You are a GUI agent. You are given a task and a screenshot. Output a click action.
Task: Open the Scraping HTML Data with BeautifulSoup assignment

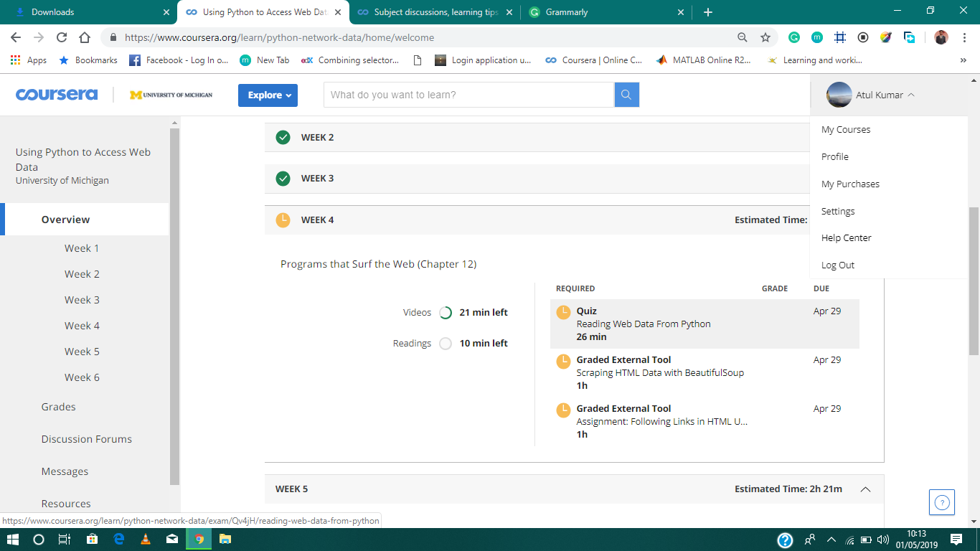pos(660,372)
